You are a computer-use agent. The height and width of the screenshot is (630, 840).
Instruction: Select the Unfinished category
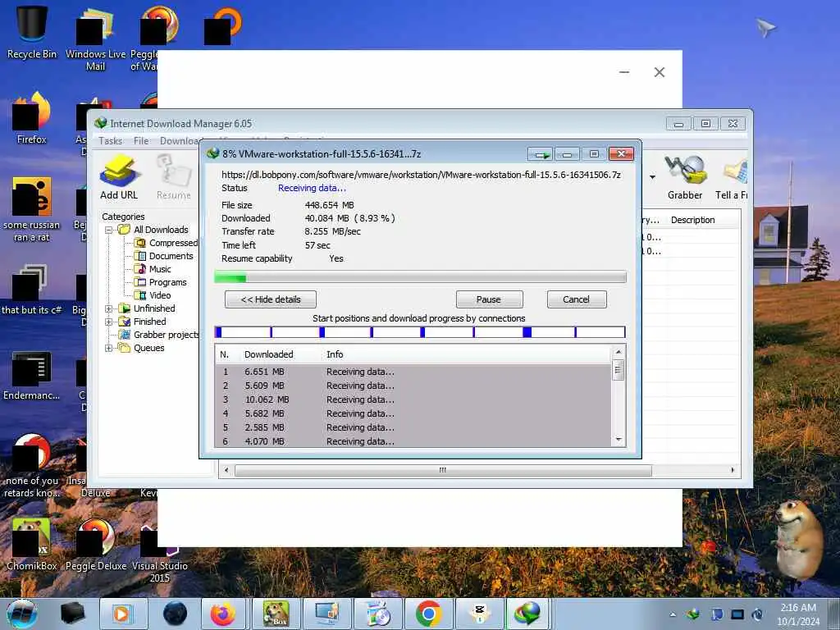(148, 308)
